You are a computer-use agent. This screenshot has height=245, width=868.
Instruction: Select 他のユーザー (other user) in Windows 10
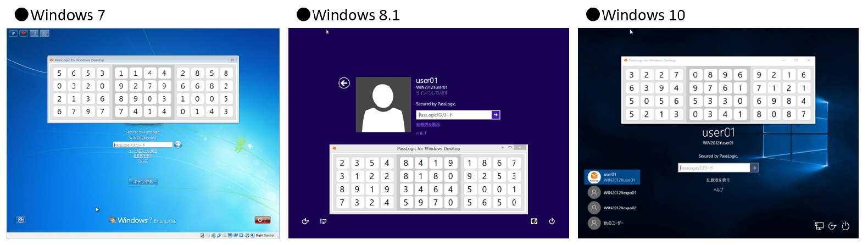point(606,223)
